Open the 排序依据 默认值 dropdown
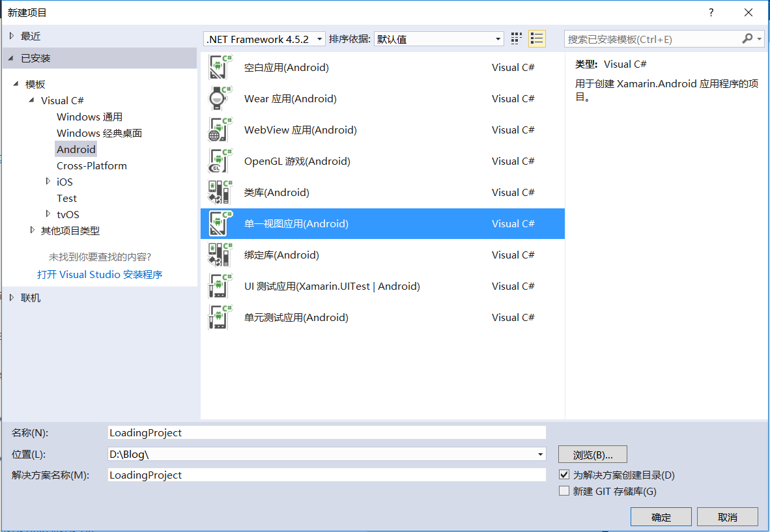 coord(439,39)
